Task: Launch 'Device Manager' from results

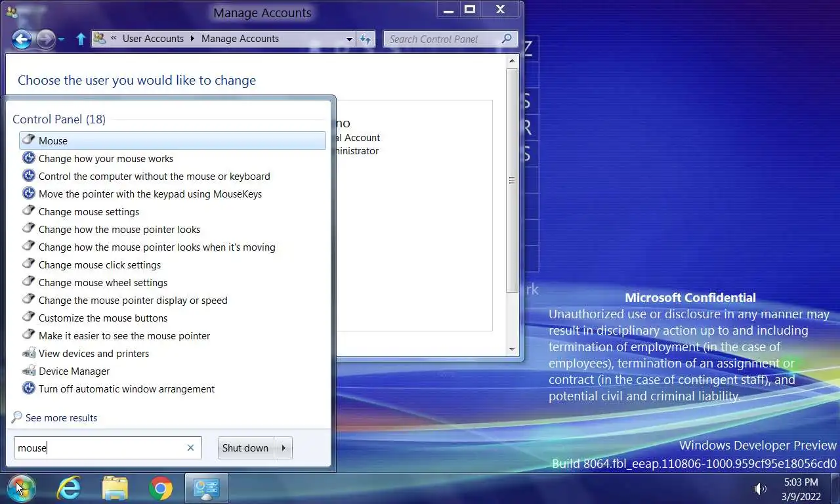Action: click(x=74, y=371)
